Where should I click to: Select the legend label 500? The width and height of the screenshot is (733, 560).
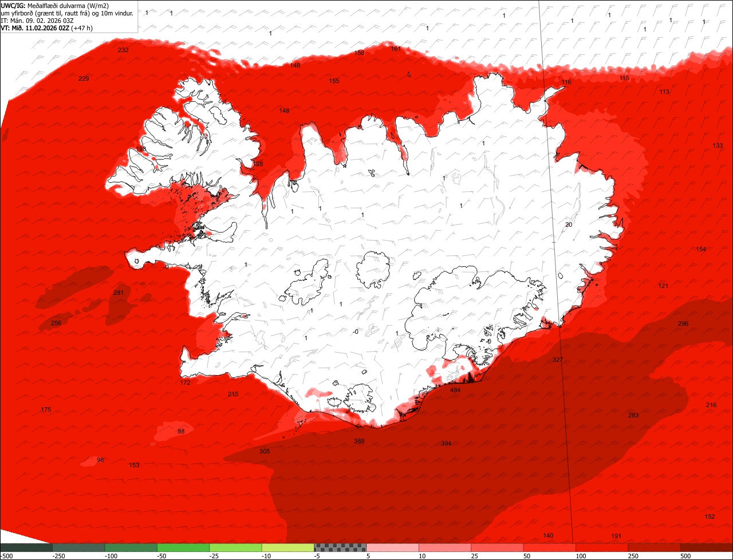(685, 556)
